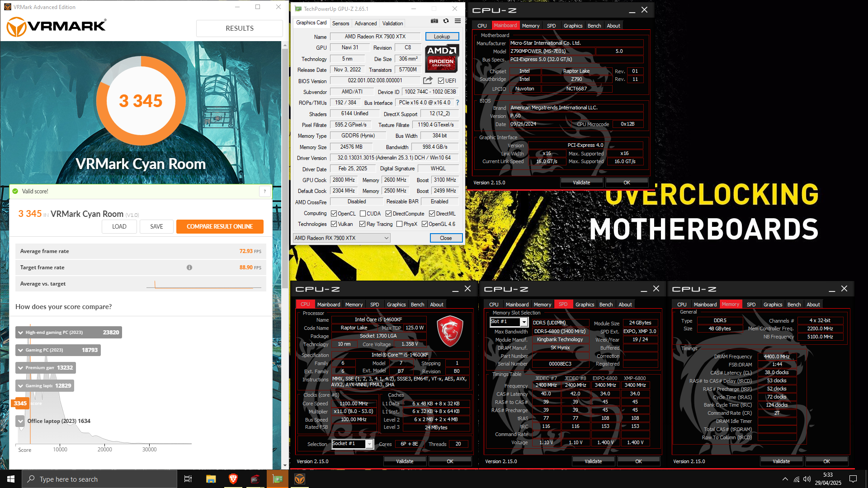Click the MSI dragon logo in CPU-Z

pos(450,331)
